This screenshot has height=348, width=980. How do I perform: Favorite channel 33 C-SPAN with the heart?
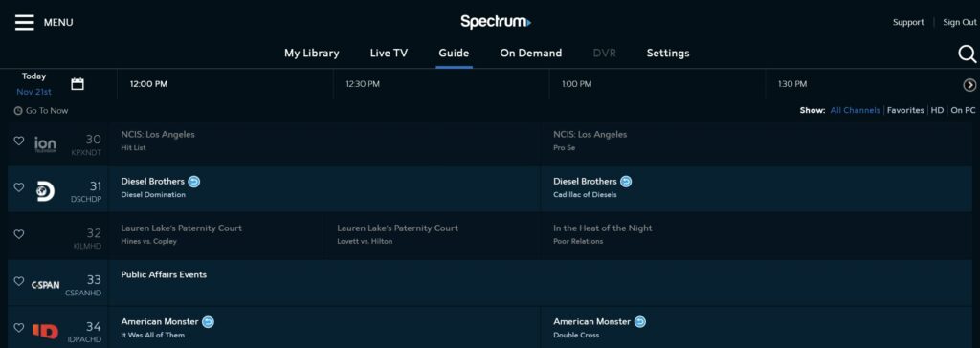coord(19,280)
